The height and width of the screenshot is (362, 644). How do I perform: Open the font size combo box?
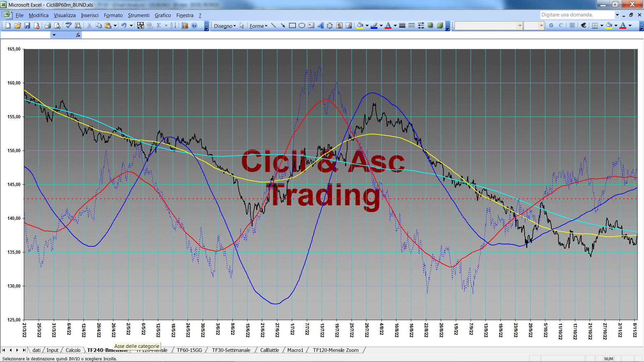[x=534, y=25]
